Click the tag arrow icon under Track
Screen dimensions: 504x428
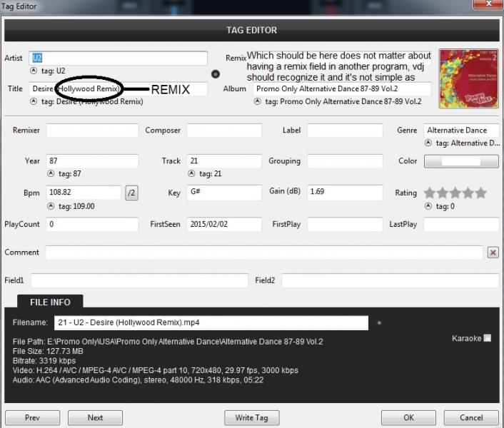pos(191,174)
